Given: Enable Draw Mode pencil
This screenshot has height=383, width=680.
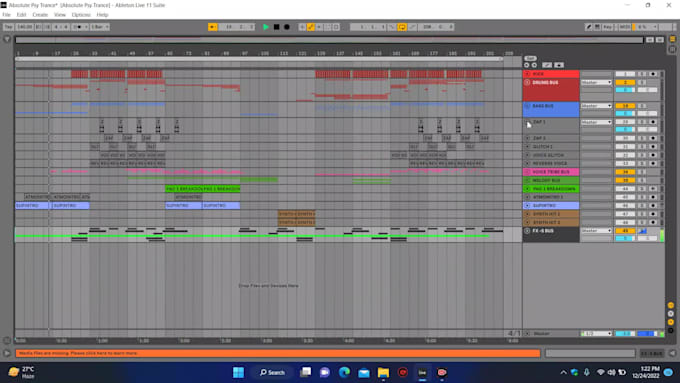Looking at the screenshot, I should (588, 27).
